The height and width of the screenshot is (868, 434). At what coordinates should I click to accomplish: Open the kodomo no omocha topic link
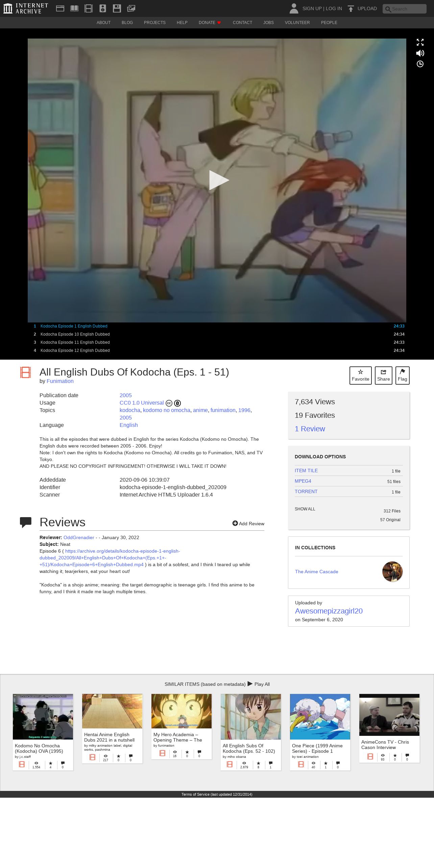click(x=167, y=410)
